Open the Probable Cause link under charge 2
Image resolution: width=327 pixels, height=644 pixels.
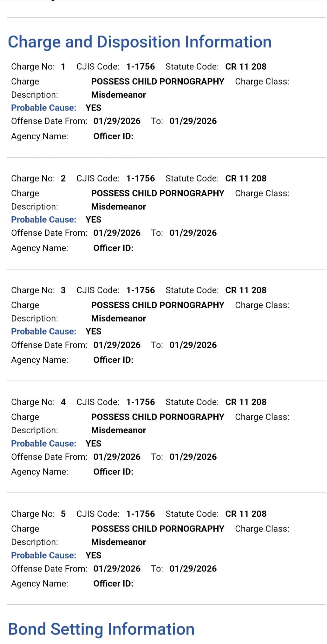pyautogui.click(x=43, y=220)
